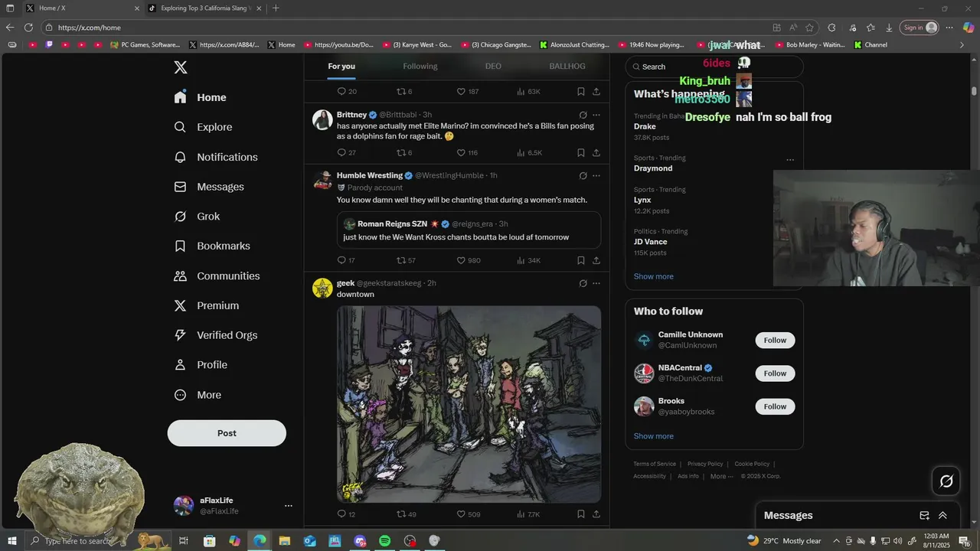This screenshot has height=551, width=980.
Task: Open the quoted Roman Reigns SZN post
Action: coord(469,230)
